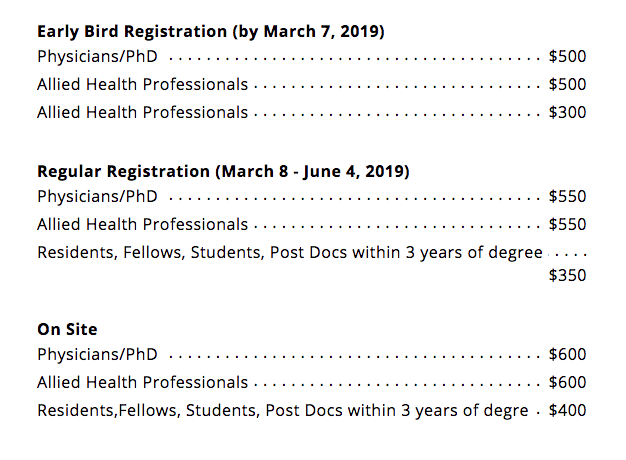Click the Regular Registration heading

(x=223, y=171)
